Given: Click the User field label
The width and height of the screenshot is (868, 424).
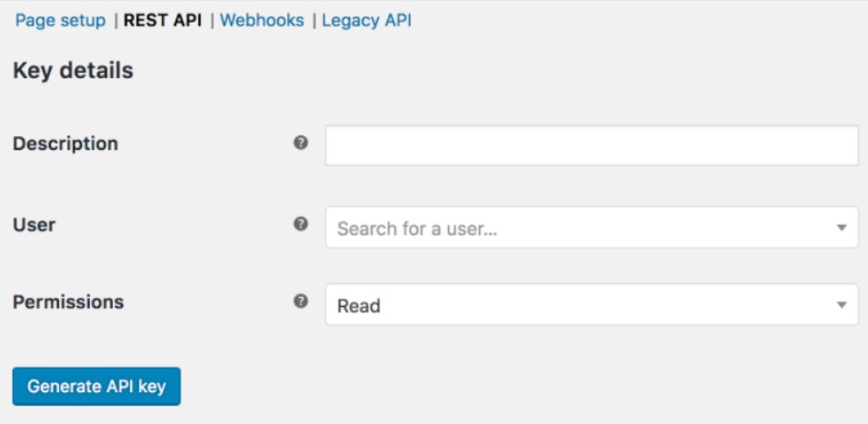Looking at the screenshot, I should (x=34, y=225).
